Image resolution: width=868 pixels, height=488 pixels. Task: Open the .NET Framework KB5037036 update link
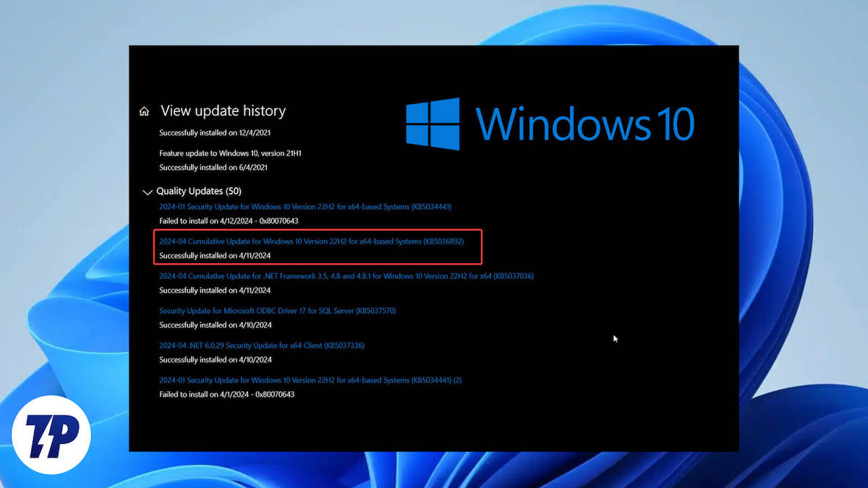pyautogui.click(x=346, y=275)
